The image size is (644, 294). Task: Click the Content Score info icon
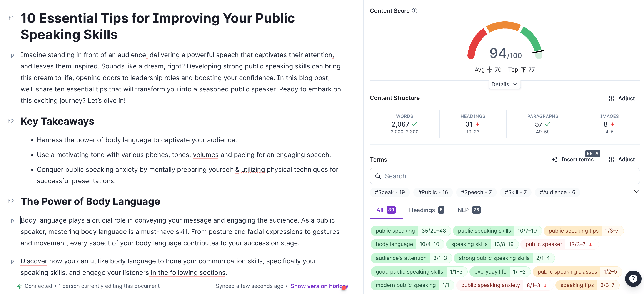(x=414, y=10)
